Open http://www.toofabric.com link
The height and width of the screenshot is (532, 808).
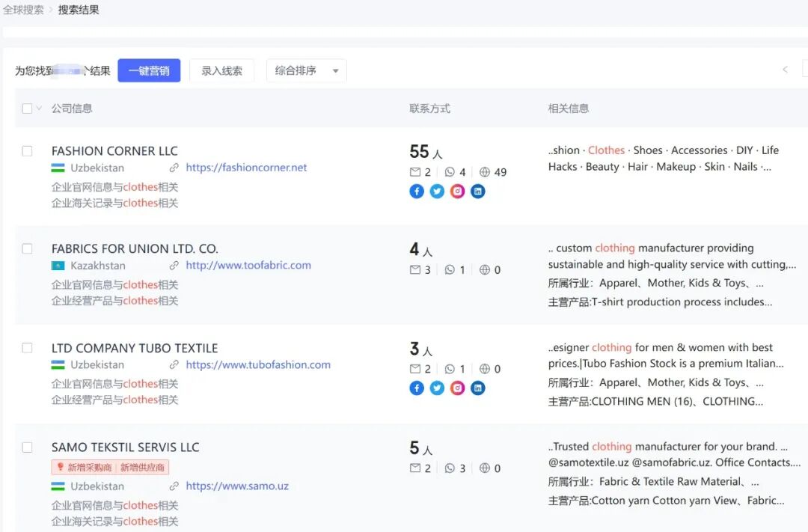(x=248, y=266)
